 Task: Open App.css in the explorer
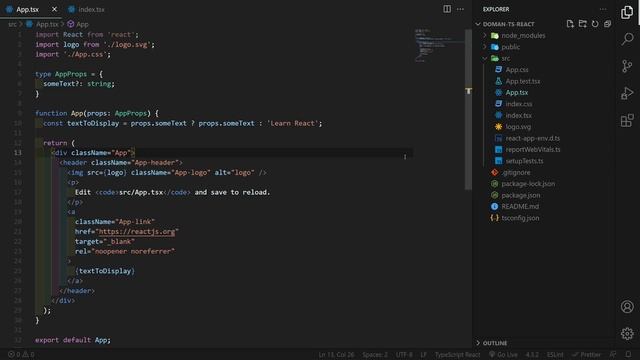pos(517,70)
